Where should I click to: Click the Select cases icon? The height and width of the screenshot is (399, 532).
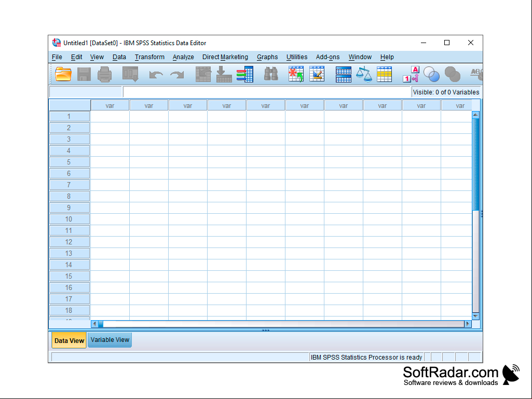(385, 74)
